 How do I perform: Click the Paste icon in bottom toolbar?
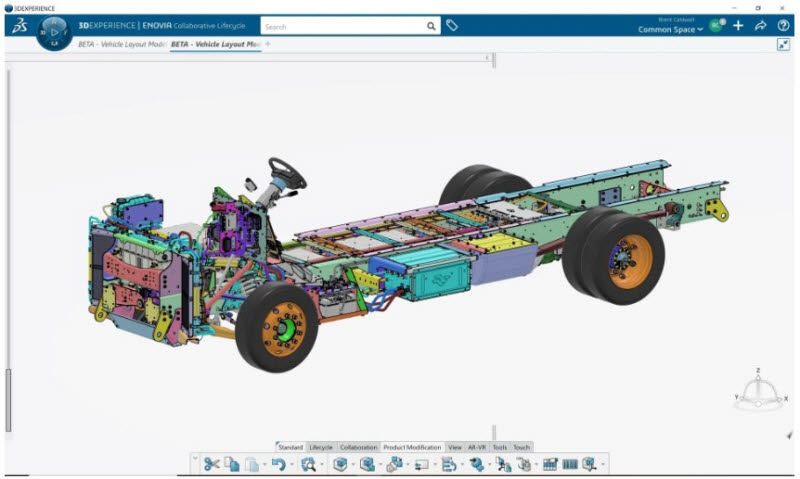coord(252,464)
